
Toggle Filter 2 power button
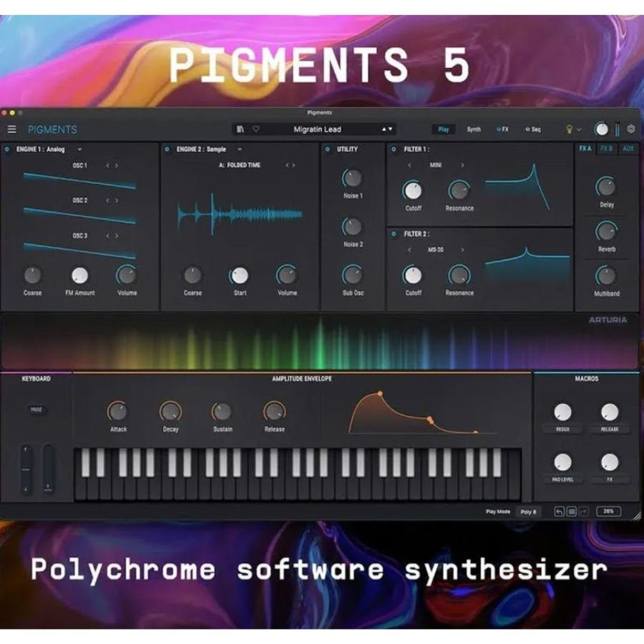pos(394,234)
